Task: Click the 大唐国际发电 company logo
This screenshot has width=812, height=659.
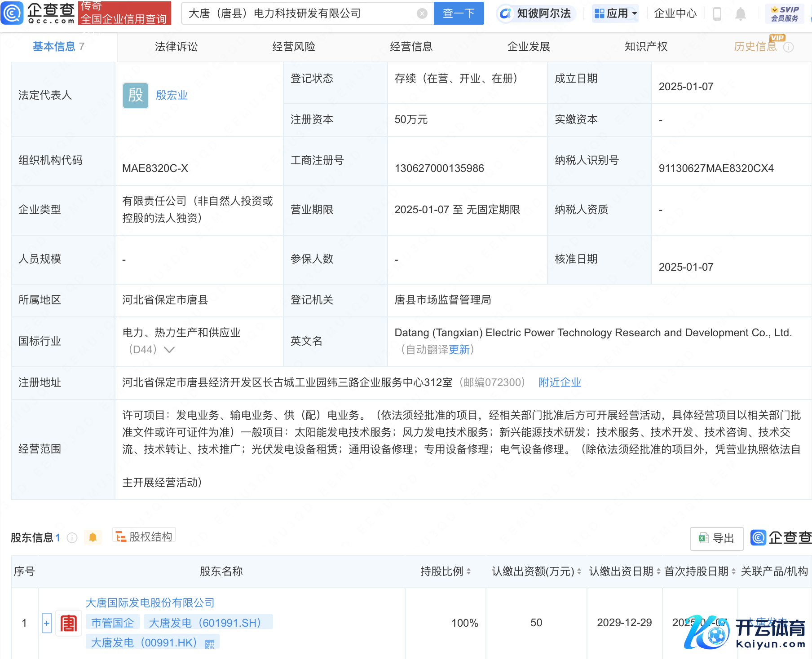Action: (x=69, y=623)
